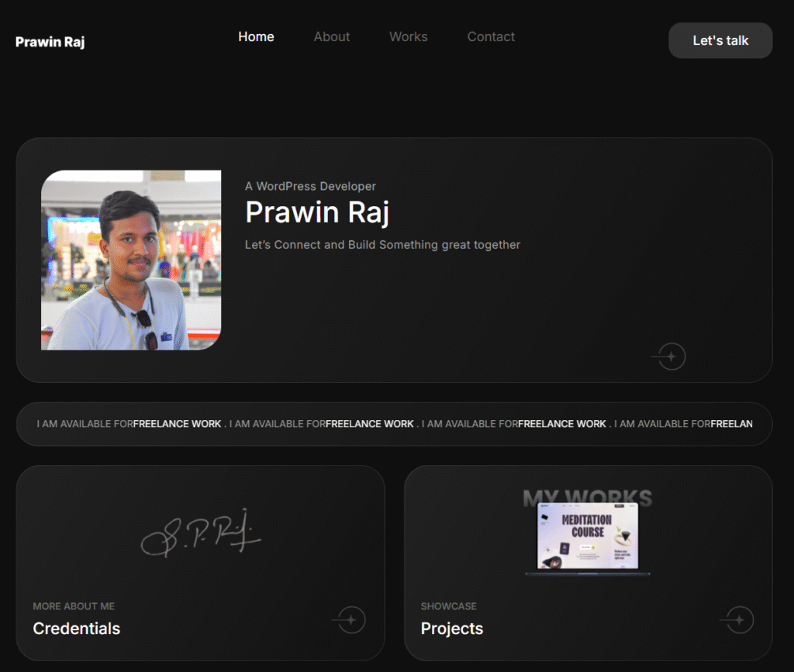794x672 pixels.
Task: Click the handwritten signature graphic
Action: tap(201, 532)
